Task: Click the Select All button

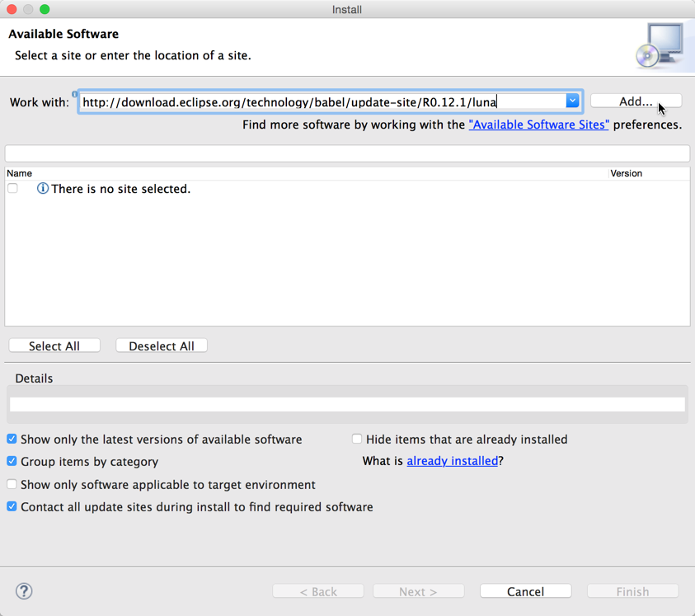Action: (x=54, y=346)
